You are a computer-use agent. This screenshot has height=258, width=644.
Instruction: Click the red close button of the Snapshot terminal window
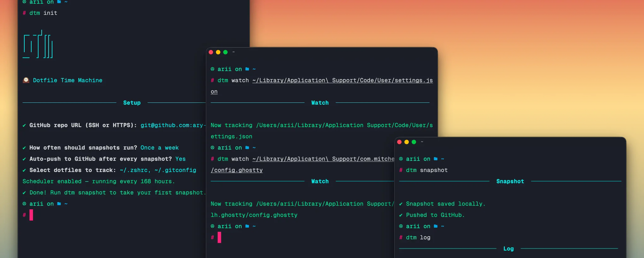click(x=399, y=142)
